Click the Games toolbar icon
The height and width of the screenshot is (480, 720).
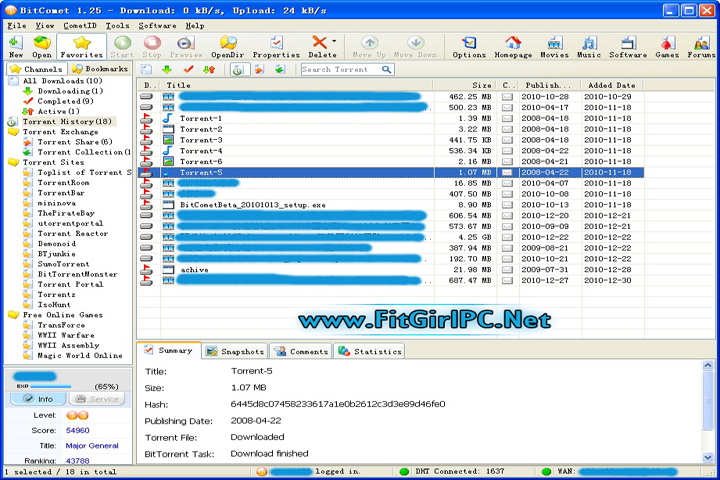pyautogui.click(x=667, y=46)
